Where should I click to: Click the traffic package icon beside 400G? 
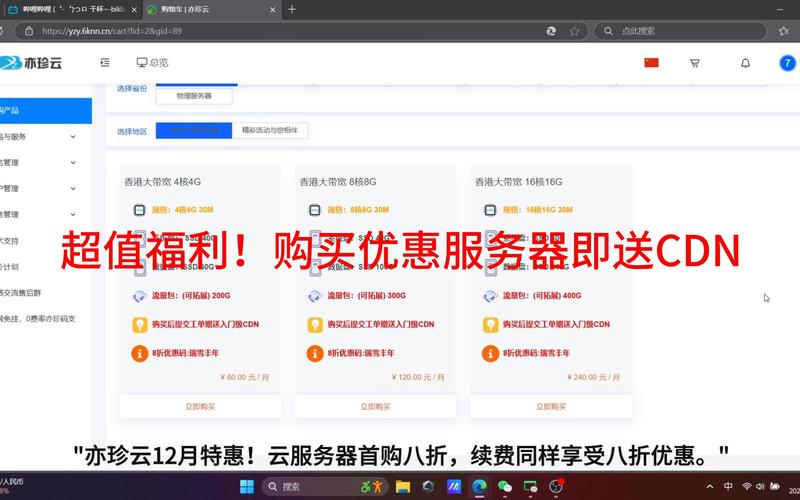pos(490,296)
